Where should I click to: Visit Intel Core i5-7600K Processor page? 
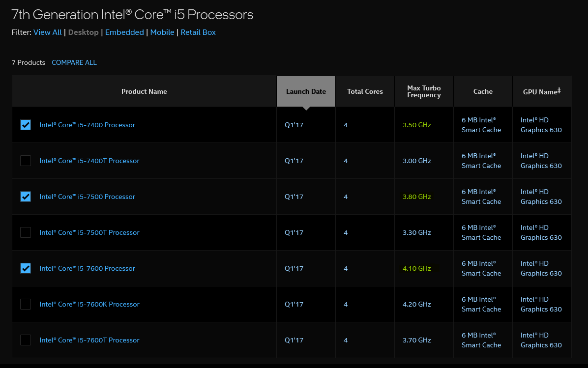89,304
